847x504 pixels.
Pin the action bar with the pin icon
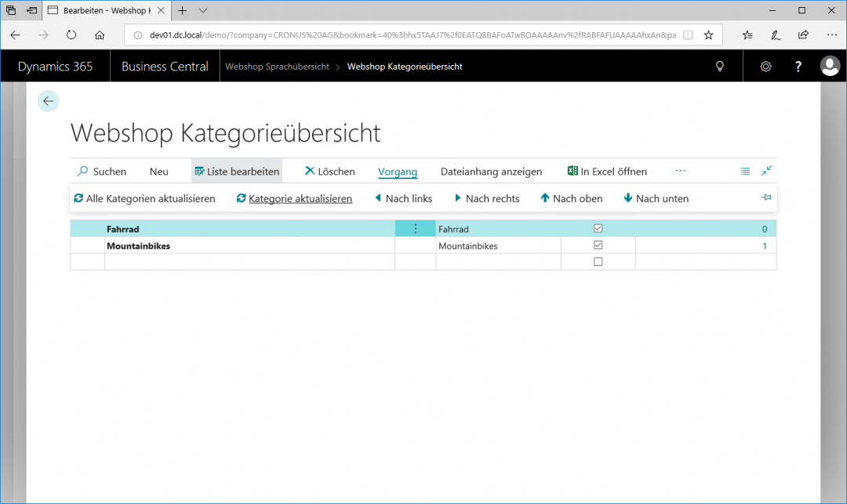pyautogui.click(x=766, y=198)
